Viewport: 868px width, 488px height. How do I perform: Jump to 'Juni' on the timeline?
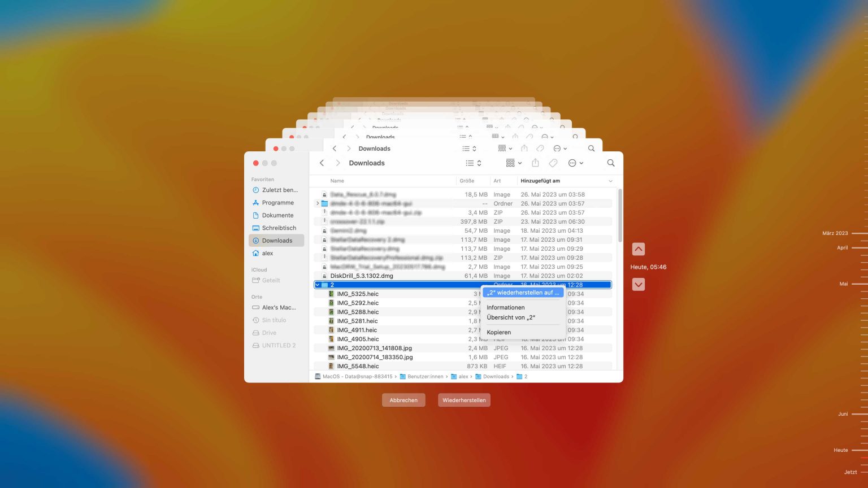tap(843, 414)
